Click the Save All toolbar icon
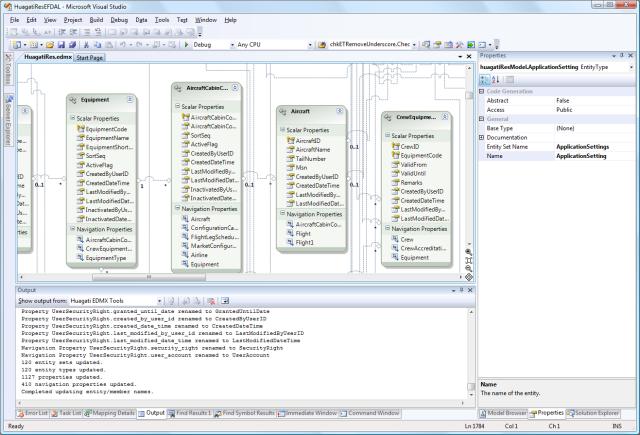The height and width of the screenshot is (435, 640). 72,44
